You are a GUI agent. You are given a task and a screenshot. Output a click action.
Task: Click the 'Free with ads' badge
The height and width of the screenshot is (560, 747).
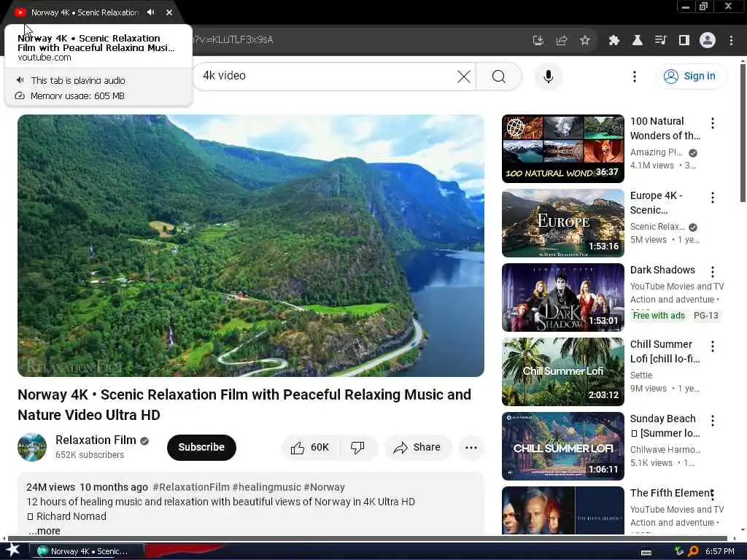tap(659, 315)
